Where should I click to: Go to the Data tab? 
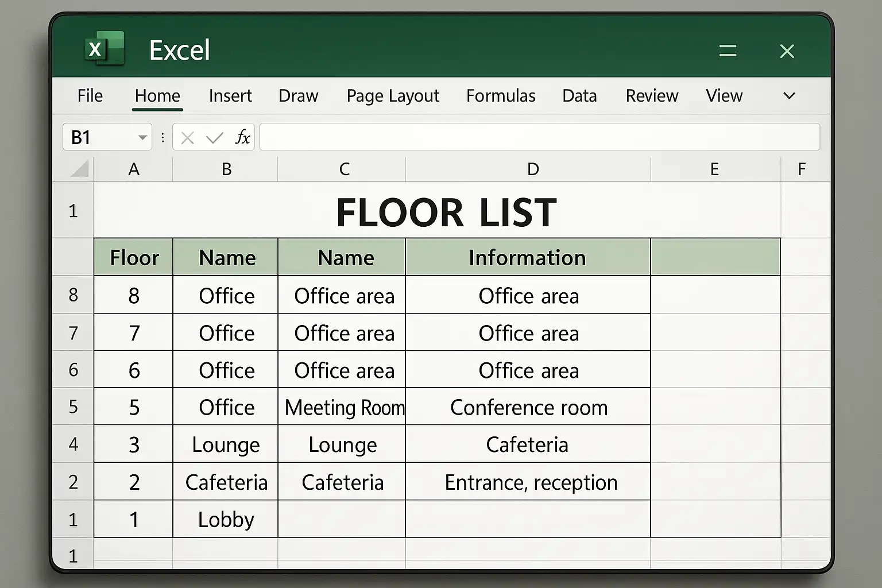[579, 96]
